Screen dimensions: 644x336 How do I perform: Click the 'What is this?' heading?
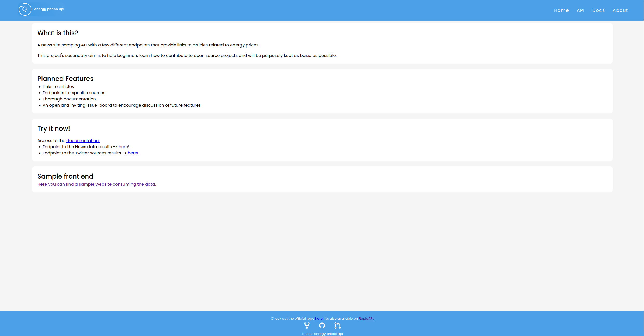[58, 33]
